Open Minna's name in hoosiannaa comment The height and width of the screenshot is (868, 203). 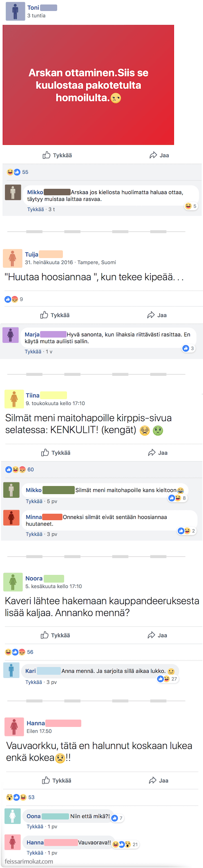[x=34, y=517]
